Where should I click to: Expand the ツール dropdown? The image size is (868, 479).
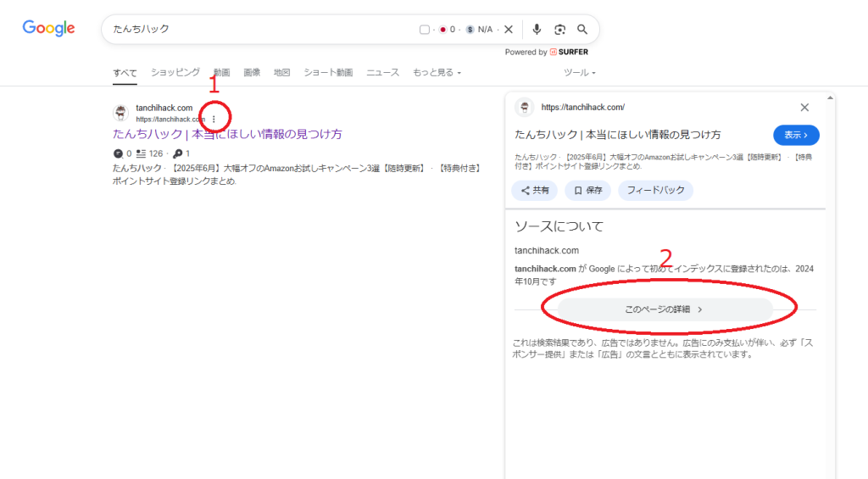pyautogui.click(x=580, y=73)
